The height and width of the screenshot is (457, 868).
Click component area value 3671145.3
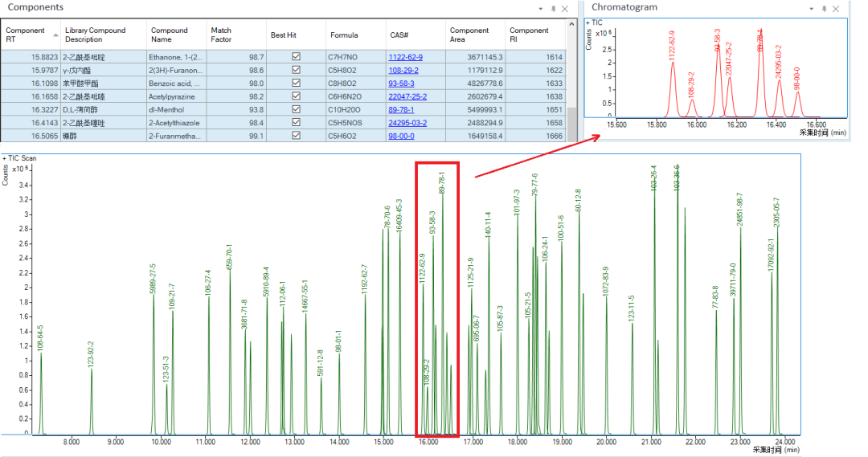(485, 57)
